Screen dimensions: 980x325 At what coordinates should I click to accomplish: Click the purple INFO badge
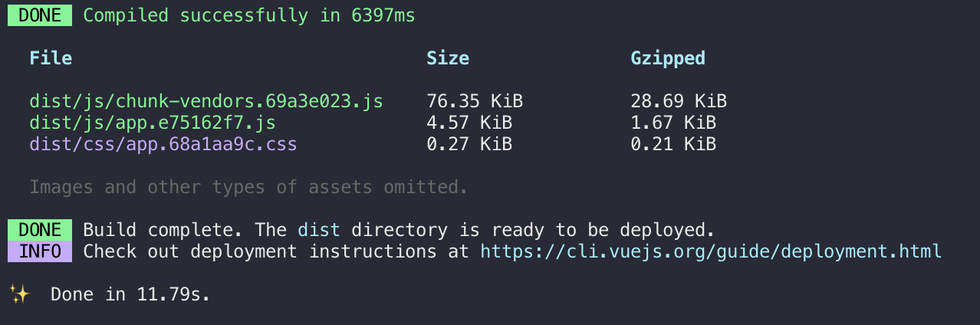pyautogui.click(x=40, y=251)
